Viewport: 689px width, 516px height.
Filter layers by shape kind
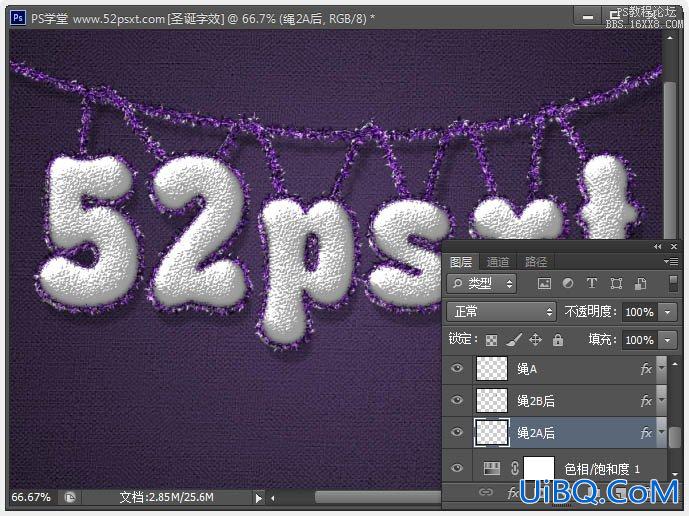point(616,283)
